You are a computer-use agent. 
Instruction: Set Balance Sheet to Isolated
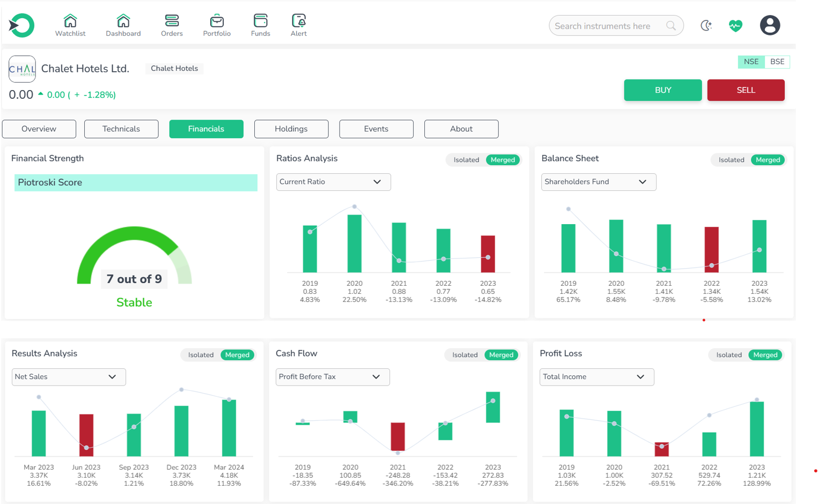[x=731, y=160]
